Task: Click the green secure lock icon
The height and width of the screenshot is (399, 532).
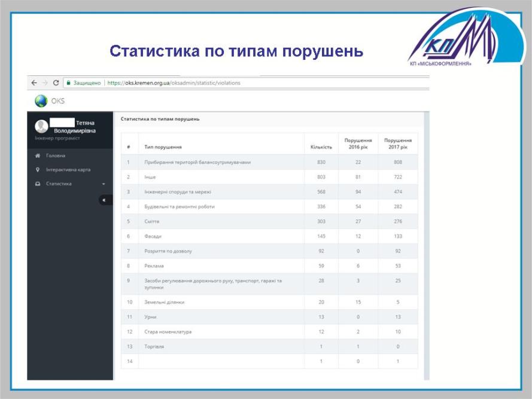Action: pos(69,83)
